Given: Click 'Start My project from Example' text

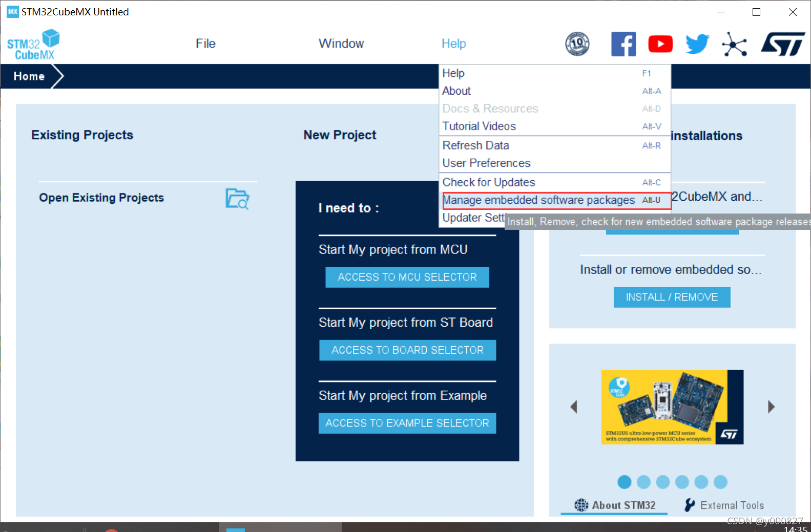Looking at the screenshot, I should [x=403, y=396].
